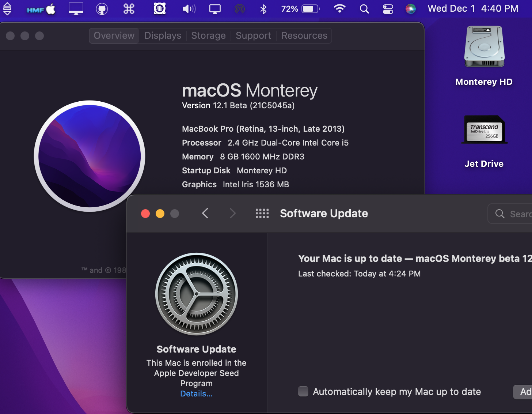Click the Search field in Software Update

(510, 214)
